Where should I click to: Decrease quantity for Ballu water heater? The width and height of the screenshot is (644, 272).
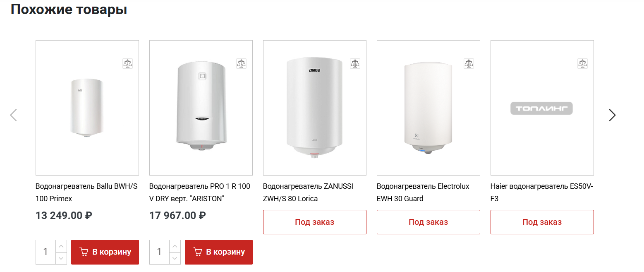pos(61,258)
